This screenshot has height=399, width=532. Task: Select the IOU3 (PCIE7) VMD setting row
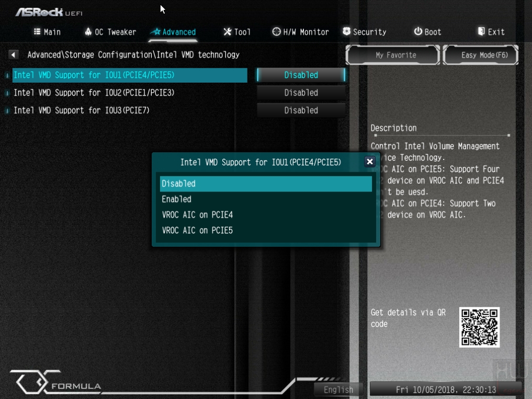130,110
